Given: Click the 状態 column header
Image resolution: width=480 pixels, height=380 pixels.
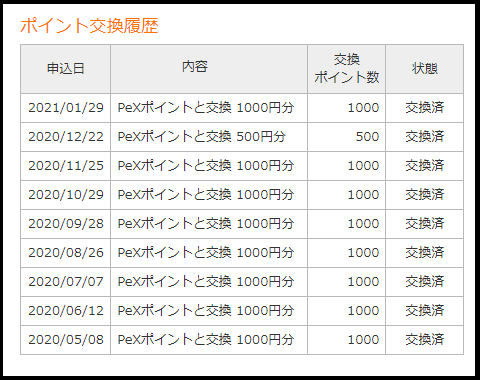Looking at the screenshot, I should 425,69.
